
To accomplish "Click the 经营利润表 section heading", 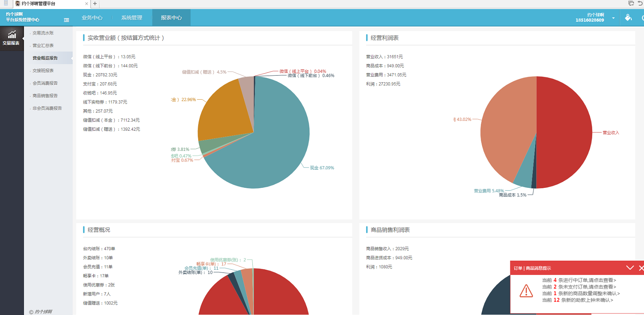I will pyautogui.click(x=385, y=38).
